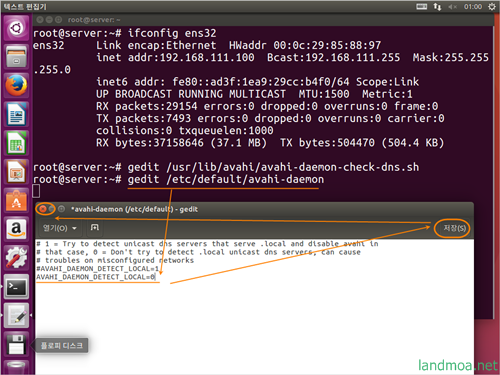Click comment line starting '# that case, 0 = Don't'
Image resolution: width=500 pixels, height=375 pixels.
click(199, 252)
